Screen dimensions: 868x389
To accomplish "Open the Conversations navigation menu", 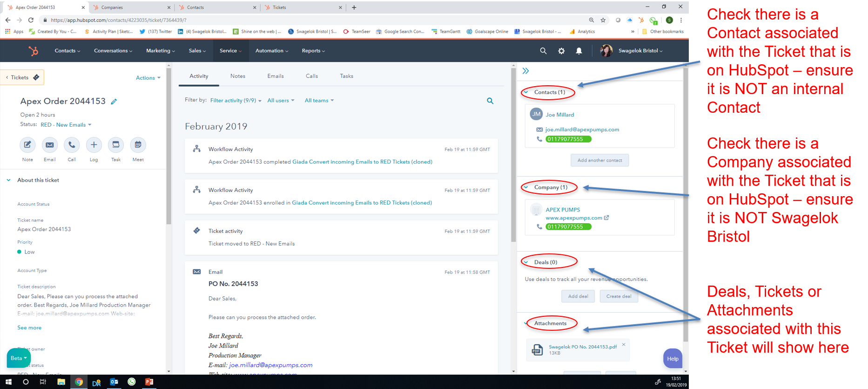I will click(113, 51).
